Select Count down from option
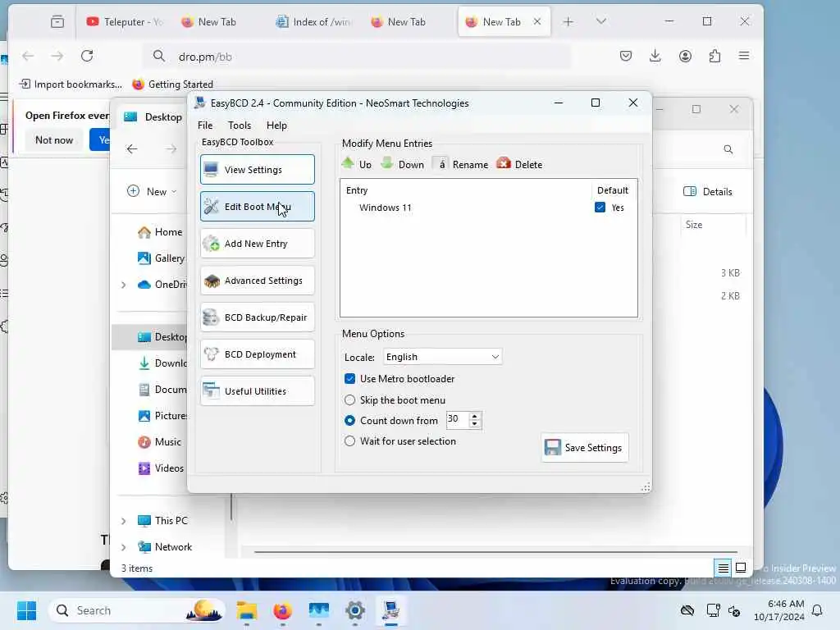Image resolution: width=840 pixels, height=630 pixels. pos(349,421)
